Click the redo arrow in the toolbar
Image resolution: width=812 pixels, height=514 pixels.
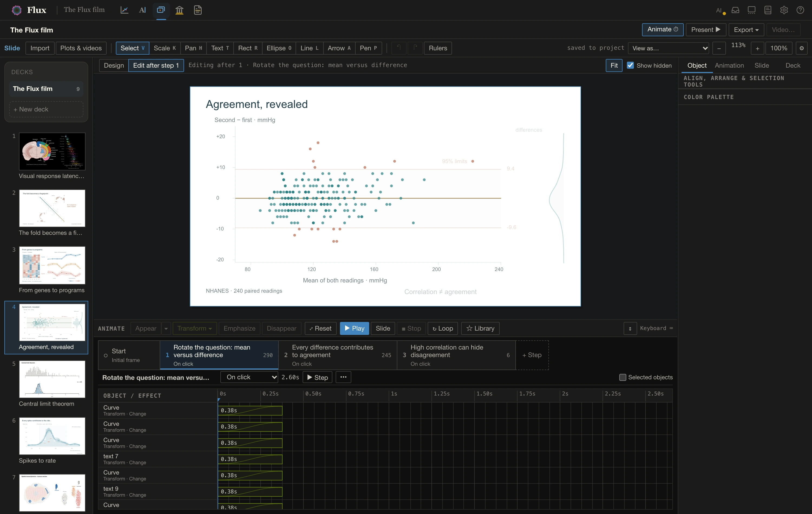click(415, 48)
